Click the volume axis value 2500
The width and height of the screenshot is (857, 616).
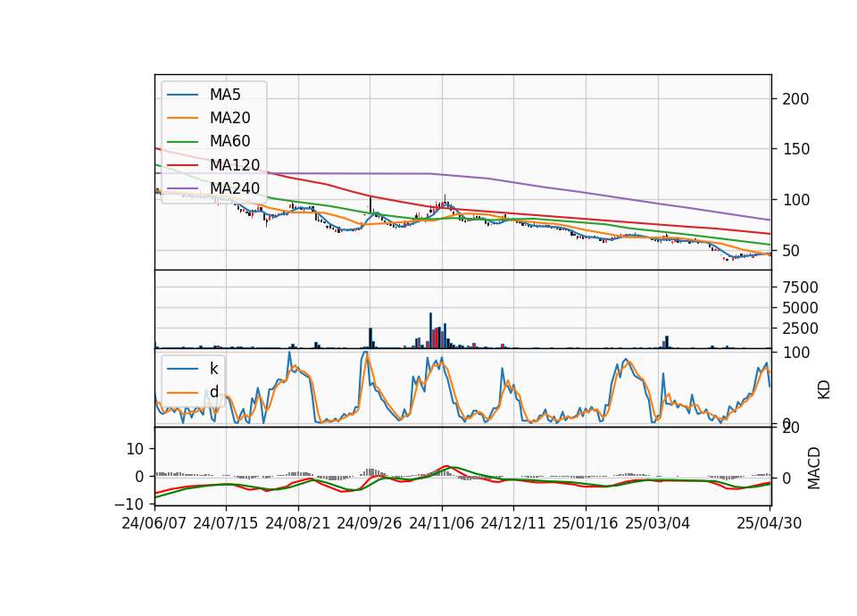click(800, 329)
